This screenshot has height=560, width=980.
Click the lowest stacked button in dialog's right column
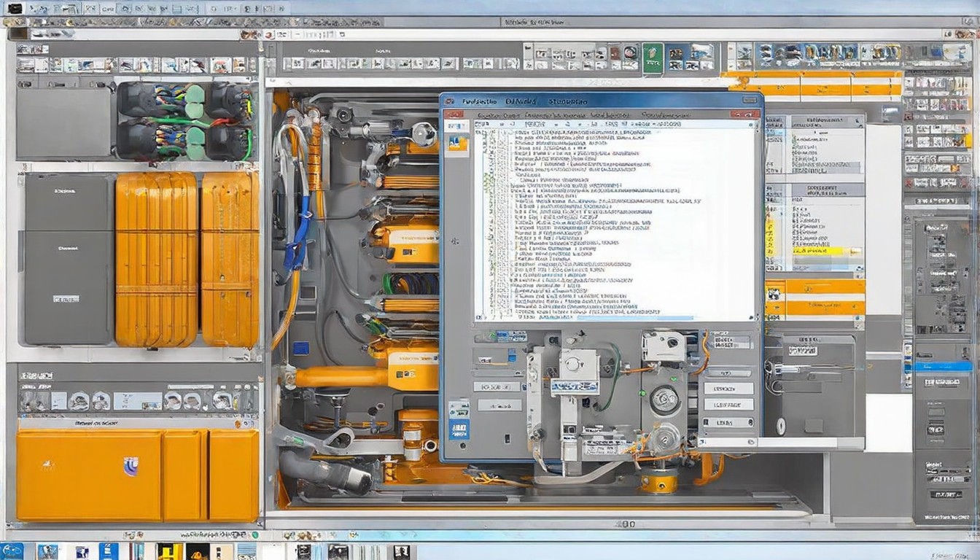[728, 422]
